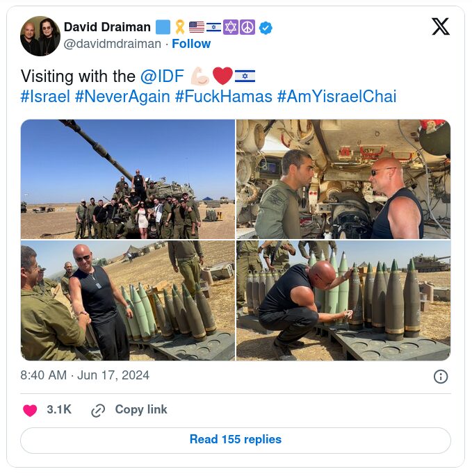
Task: Open the #Israel hashtag
Action: (45, 96)
